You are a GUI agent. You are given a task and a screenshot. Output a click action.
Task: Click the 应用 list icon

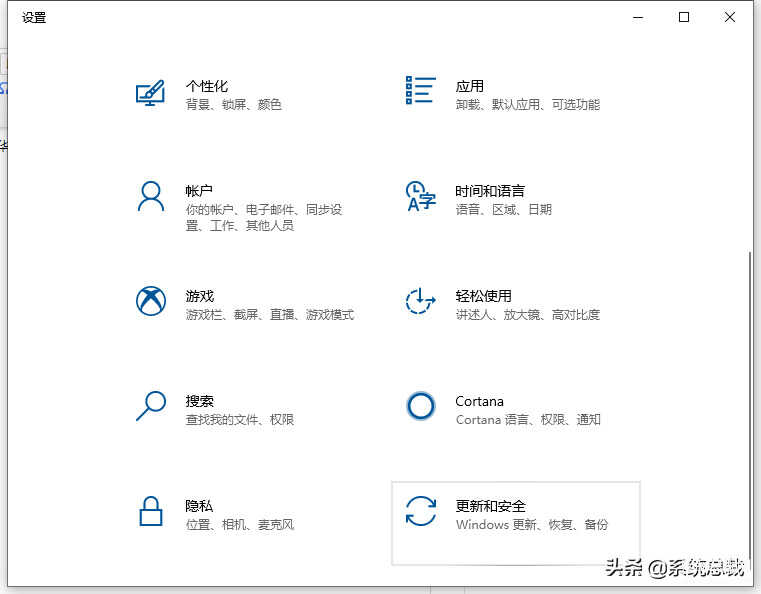(420, 90)
